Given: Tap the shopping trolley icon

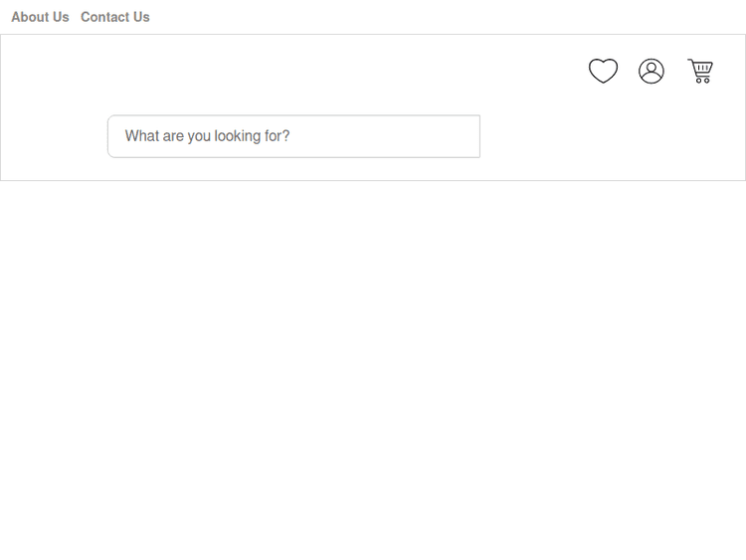Looking at the screenshot, I should tap(700, 71).
